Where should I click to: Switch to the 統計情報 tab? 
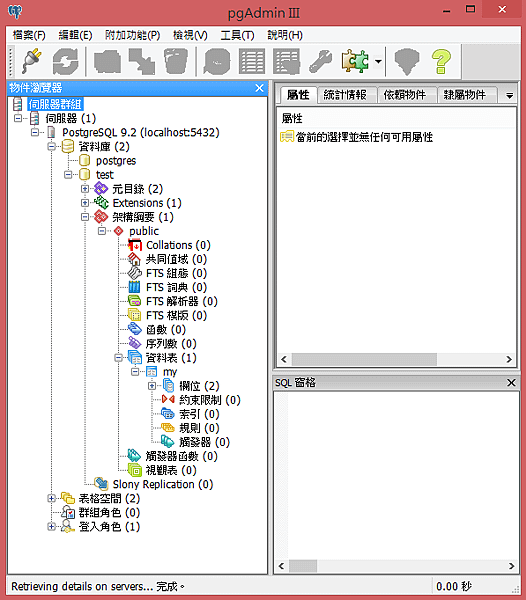point(345,95)
